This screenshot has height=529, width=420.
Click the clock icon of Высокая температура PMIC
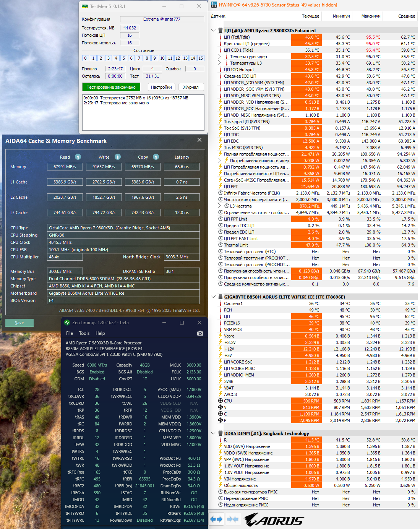pos(221,492)
